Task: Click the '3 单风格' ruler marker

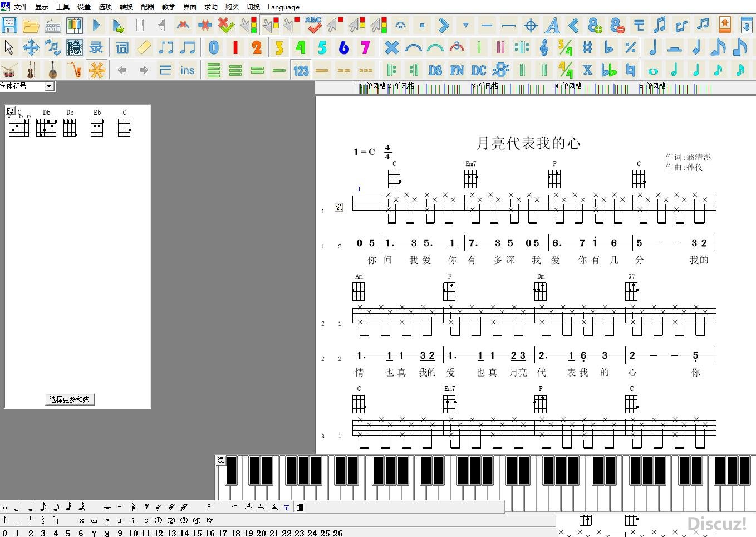Action: click(x=485, y=86)
